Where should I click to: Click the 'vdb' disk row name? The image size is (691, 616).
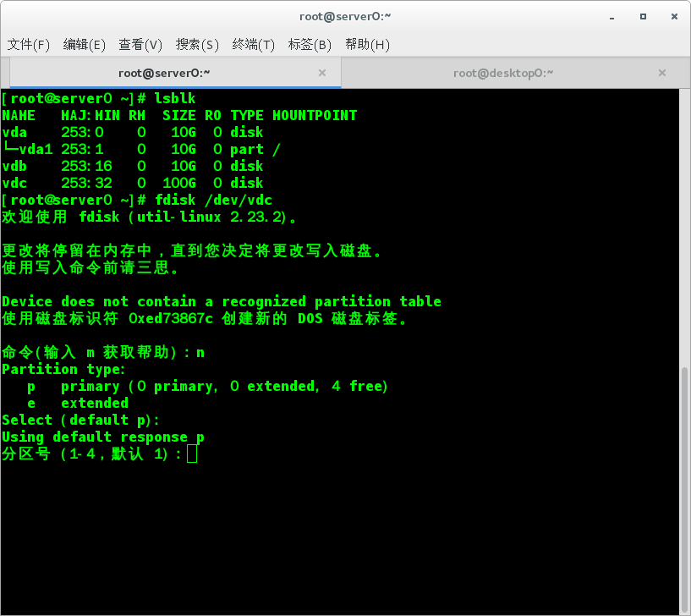point(14,166)
